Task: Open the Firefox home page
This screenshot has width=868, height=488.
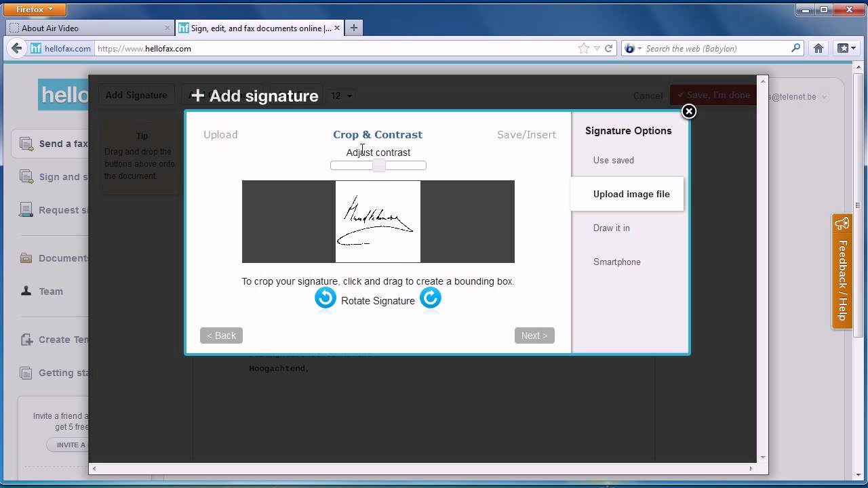Action: (818, 48)
